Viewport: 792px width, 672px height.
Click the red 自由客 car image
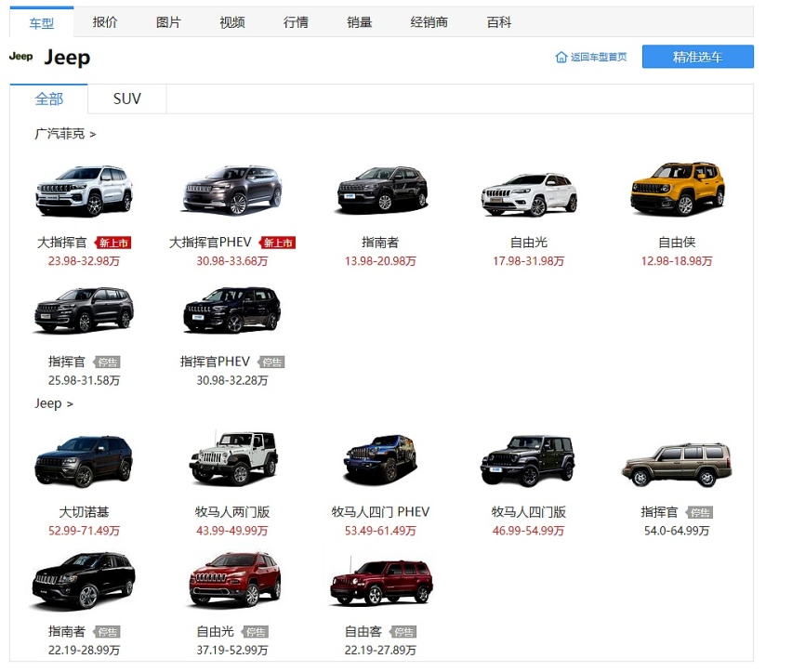pos(382,581)
